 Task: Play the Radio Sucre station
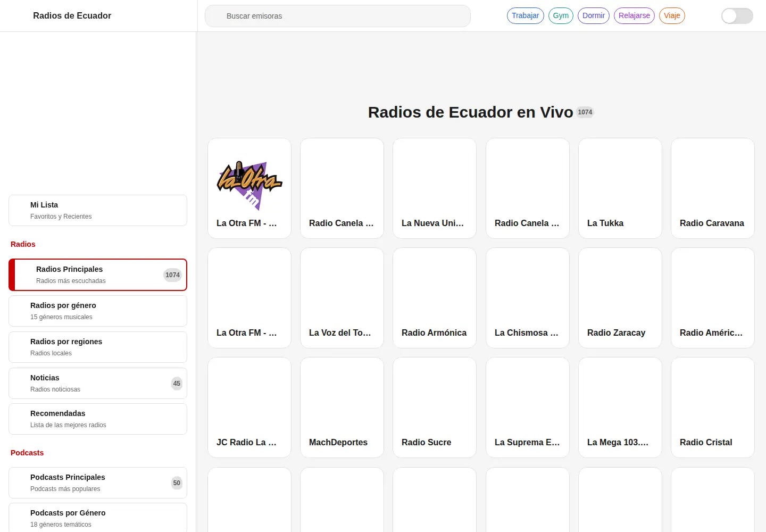pyautogui.click(x=435, y=408)
